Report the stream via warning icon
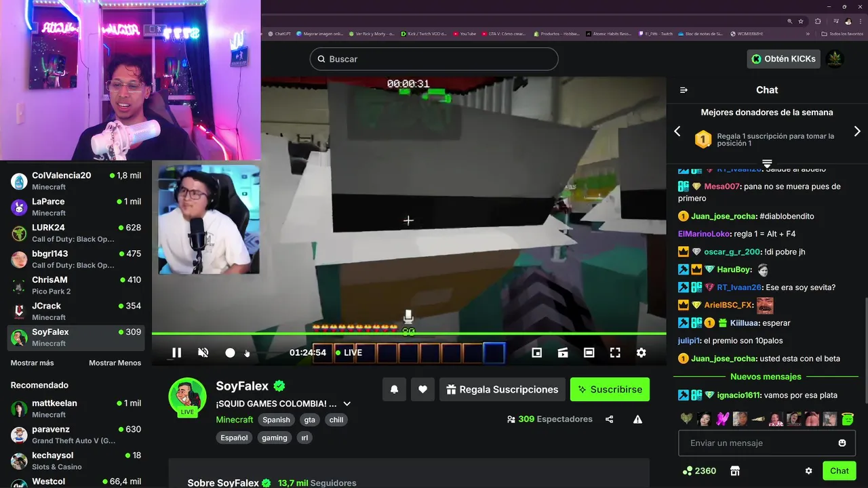 pyautogui.click(x=637, y=420)
